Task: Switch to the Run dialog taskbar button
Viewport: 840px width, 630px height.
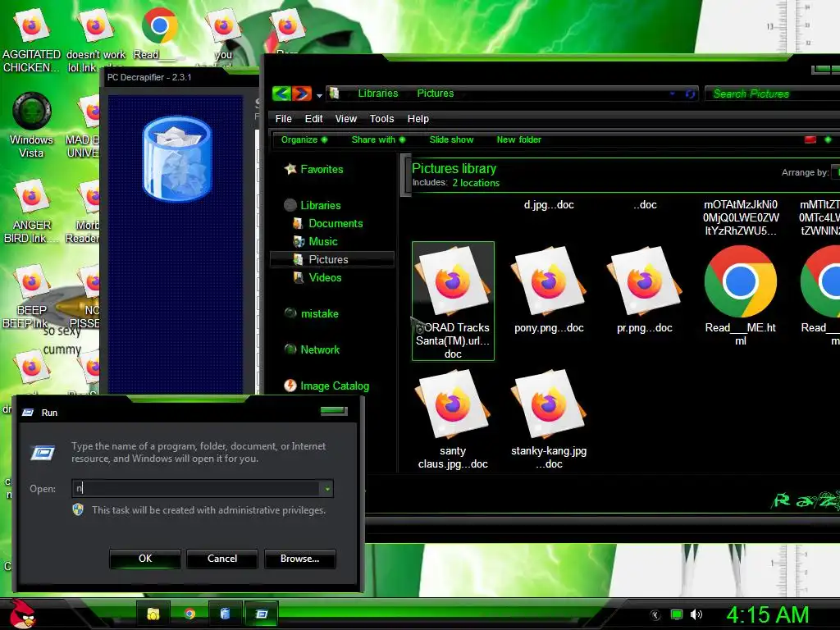Action: click(x=262, y=614)
